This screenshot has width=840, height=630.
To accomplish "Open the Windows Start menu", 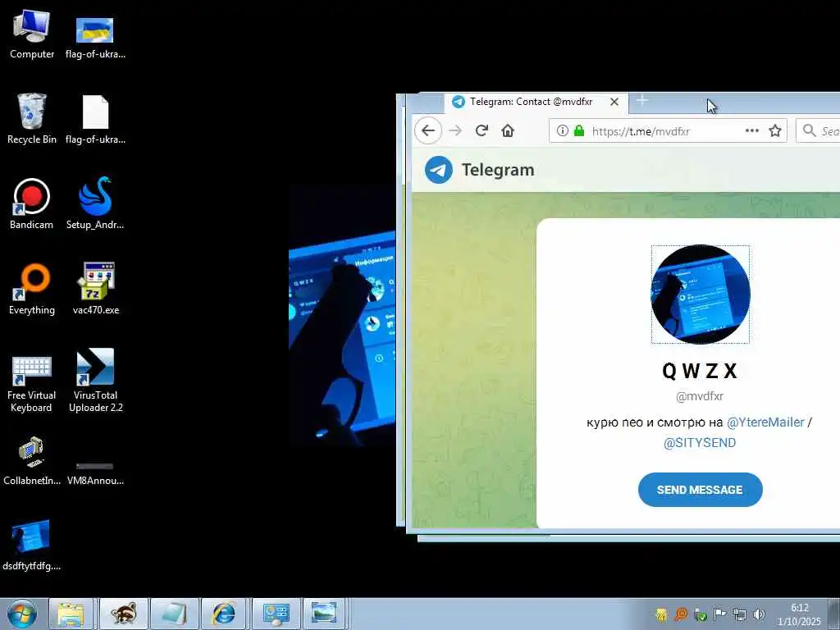I will tap(22, 614).
